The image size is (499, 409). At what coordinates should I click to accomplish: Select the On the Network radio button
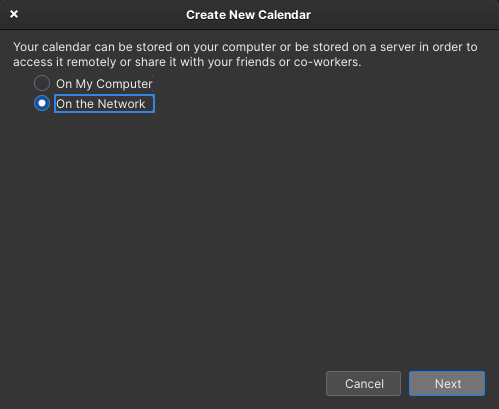coord(42,103)
